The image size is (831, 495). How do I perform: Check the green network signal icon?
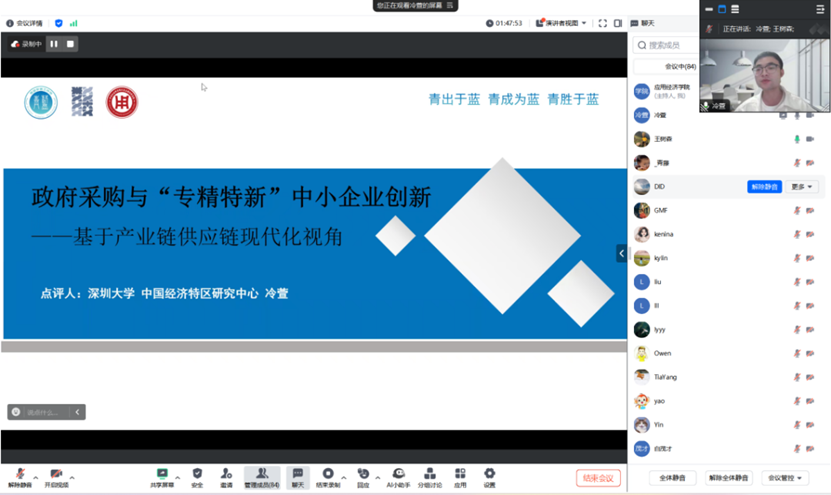pos(74,23)
